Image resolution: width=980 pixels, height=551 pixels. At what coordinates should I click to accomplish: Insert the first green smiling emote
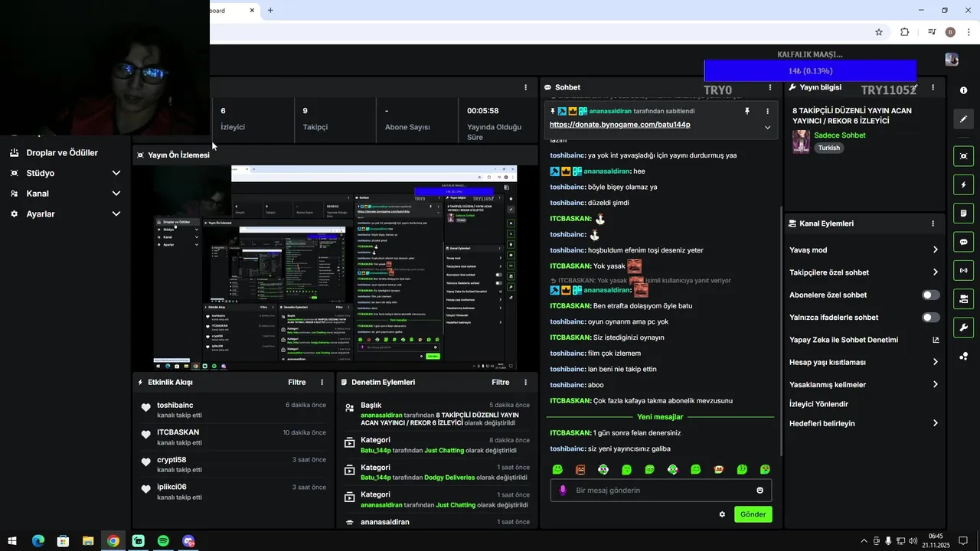(557, 469)
